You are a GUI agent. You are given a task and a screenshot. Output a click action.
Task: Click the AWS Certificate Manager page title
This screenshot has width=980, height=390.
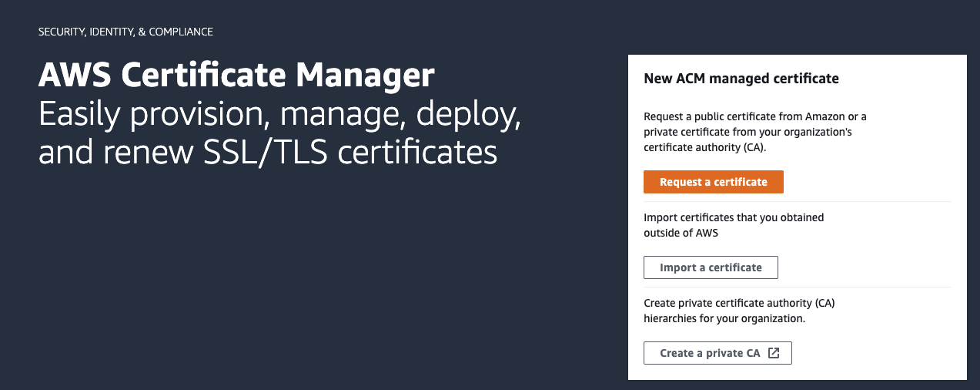[x=236, y=76]
